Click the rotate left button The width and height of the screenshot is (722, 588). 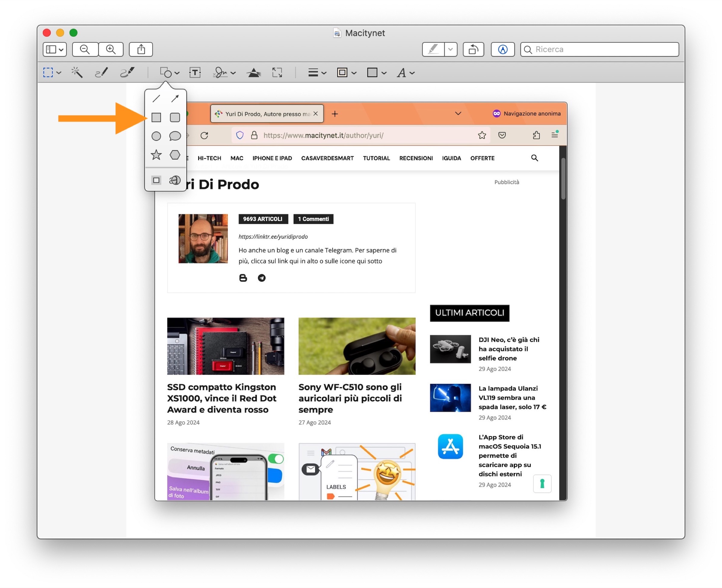tap(473, 50)
